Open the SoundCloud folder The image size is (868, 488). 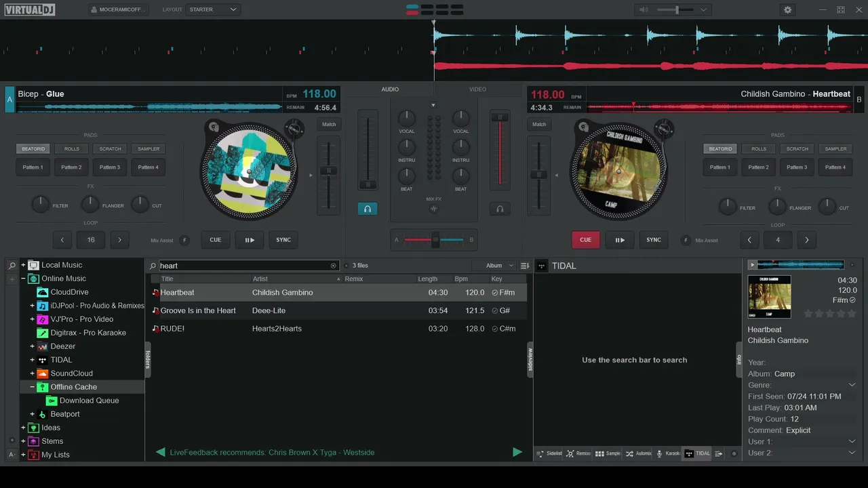click(71, 373)
